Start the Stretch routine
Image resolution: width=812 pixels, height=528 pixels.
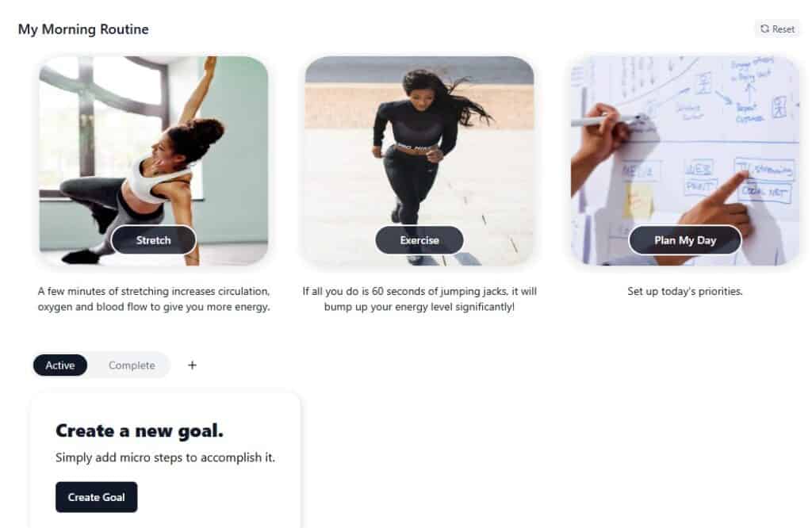[153, 240]
